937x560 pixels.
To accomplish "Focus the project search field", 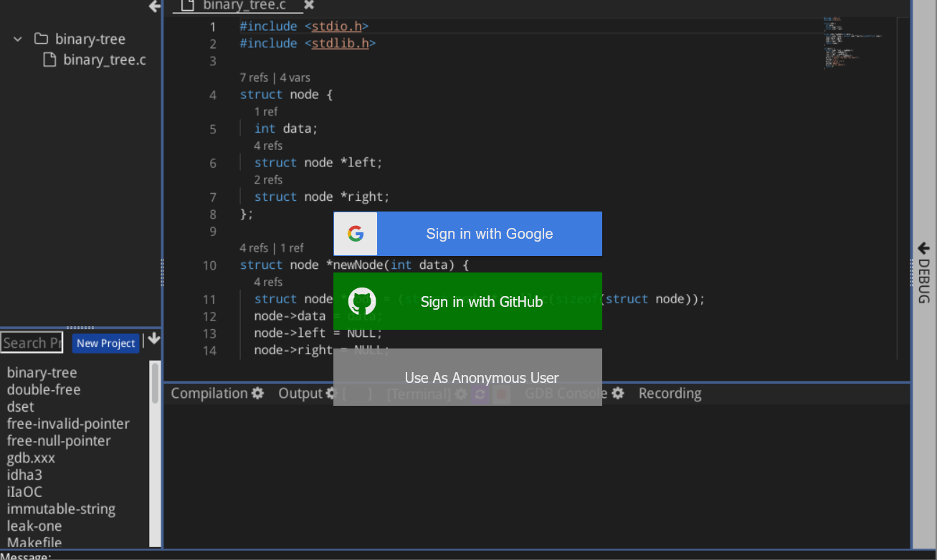I will [x=32, y=343].
